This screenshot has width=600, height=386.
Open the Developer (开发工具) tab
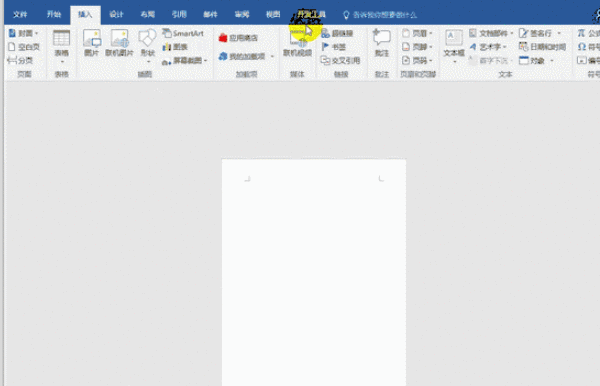[311, 15]
